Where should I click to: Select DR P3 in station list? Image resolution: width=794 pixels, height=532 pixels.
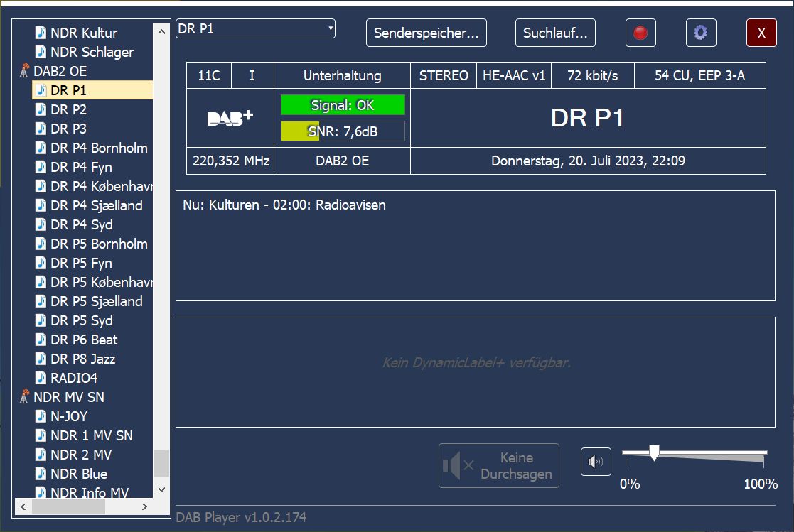coord(68,129)
